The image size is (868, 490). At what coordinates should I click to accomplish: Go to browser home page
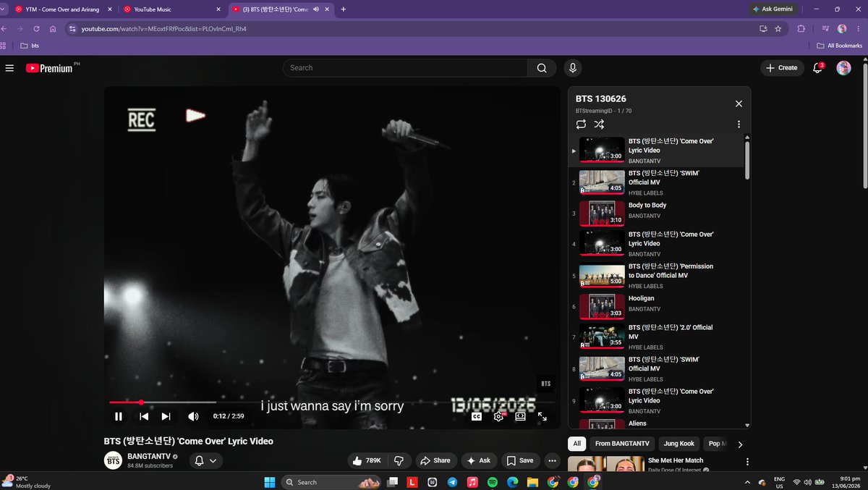tap(53, 29)
